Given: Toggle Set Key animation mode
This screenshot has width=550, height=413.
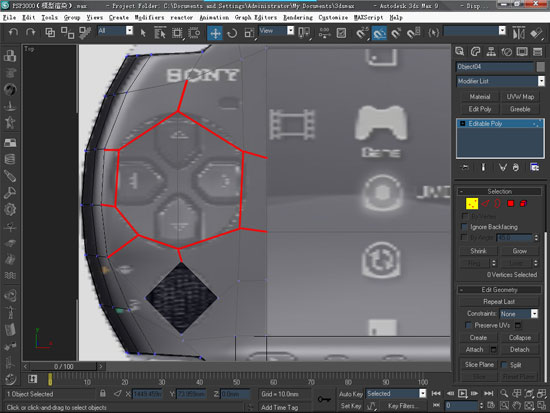Looking at the screenshot, I should tap(351, 406).
